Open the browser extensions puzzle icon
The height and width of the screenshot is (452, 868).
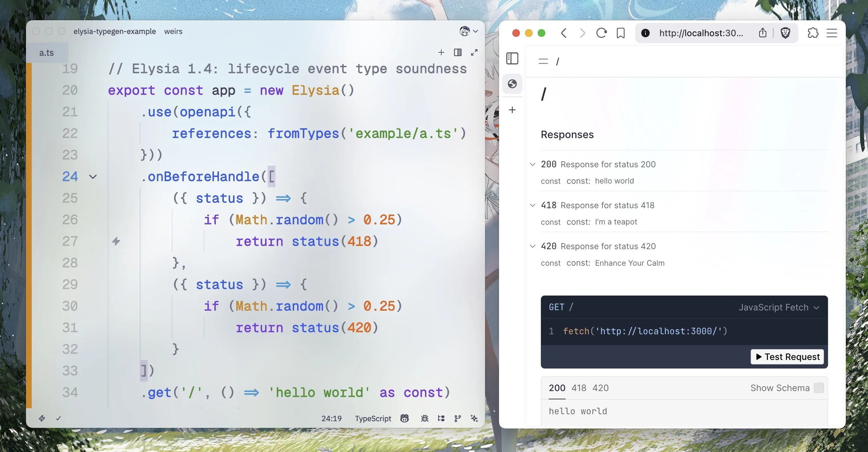click(x=813, y=33)
